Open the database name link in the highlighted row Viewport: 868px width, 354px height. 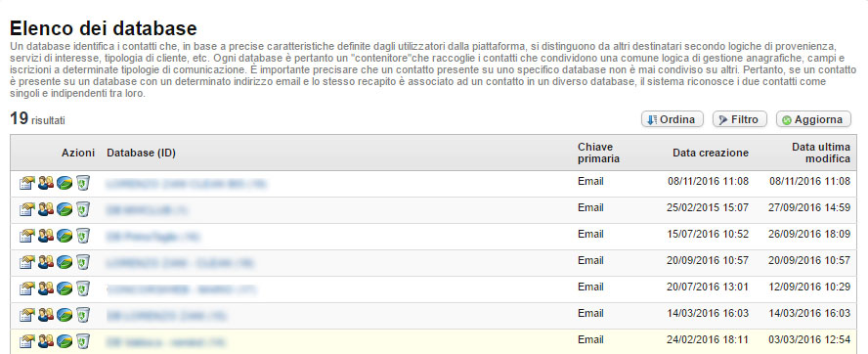[165, 342]
